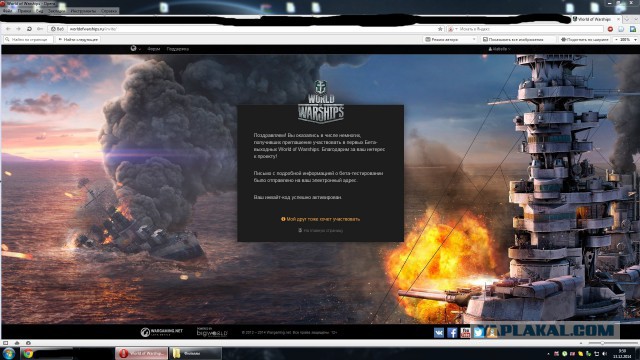Open the Twitter social icon

click(479, 333)
